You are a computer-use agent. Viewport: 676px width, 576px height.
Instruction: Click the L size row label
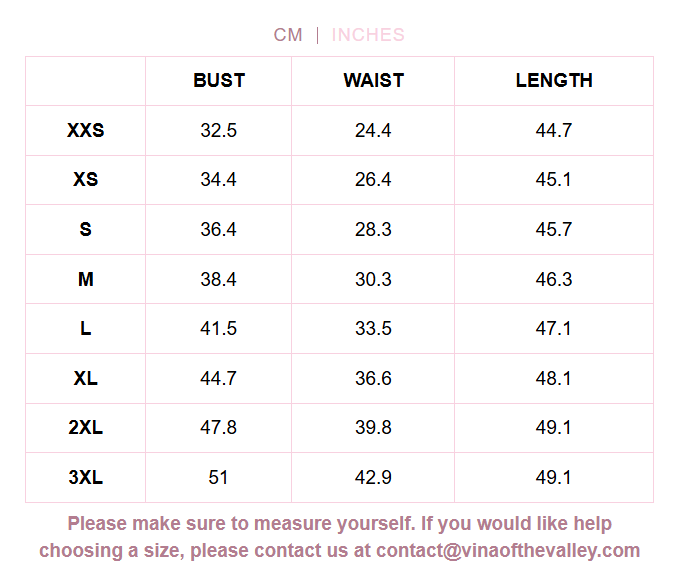point(86,328)
